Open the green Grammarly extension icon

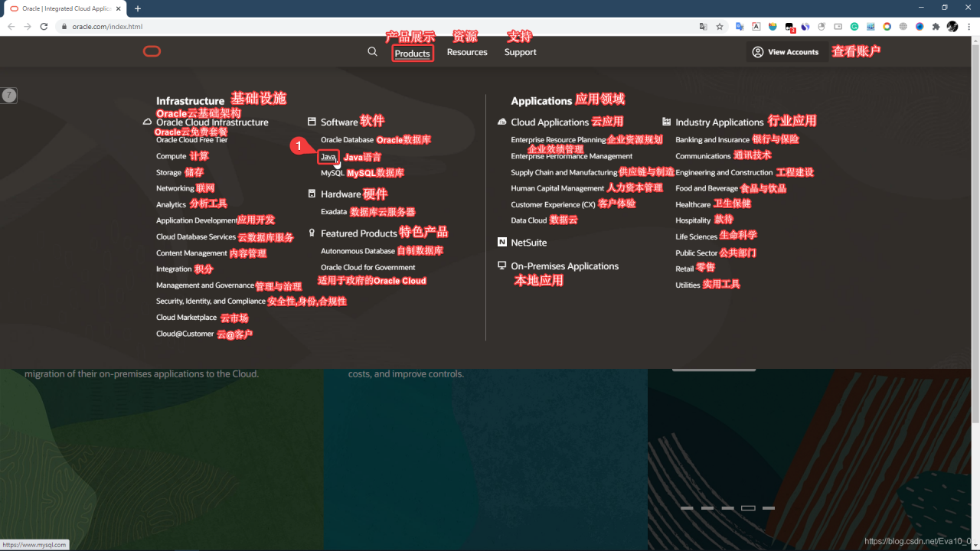tap(854, 26)
